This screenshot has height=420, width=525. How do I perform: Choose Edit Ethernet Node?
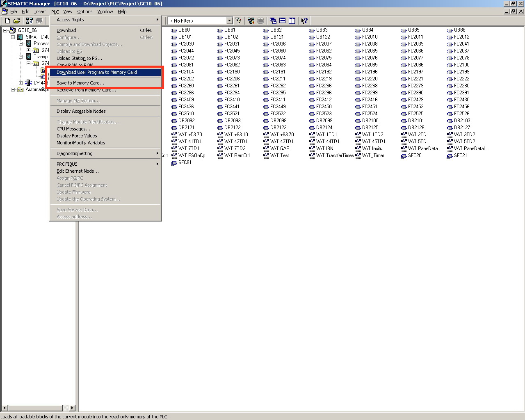[105, 171]
